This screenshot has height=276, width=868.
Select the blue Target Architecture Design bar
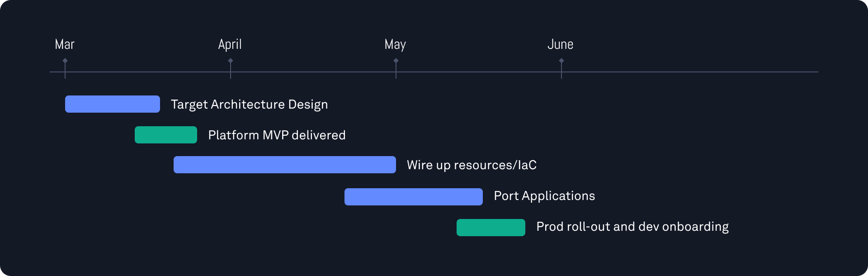[113, 104]
